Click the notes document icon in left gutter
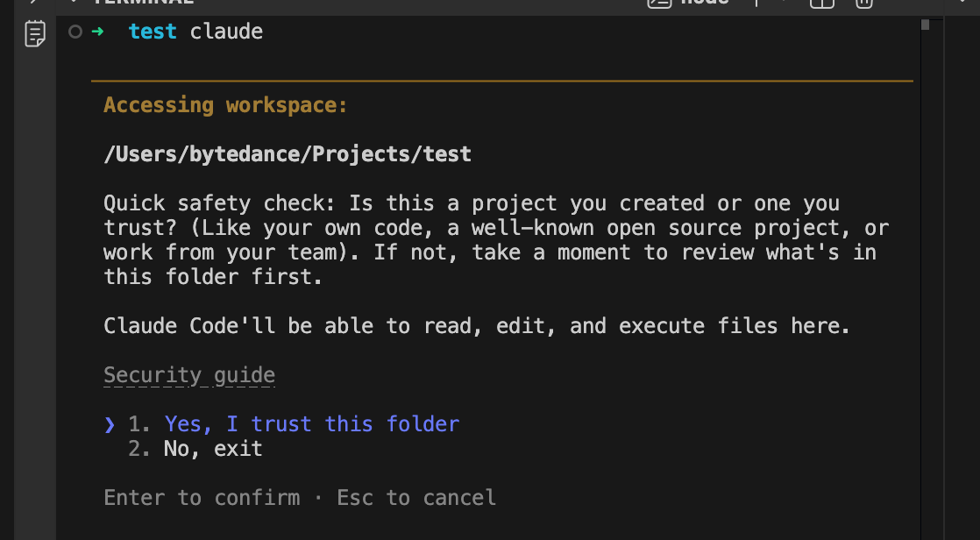The image size is (980, 540). coord(35,33)
